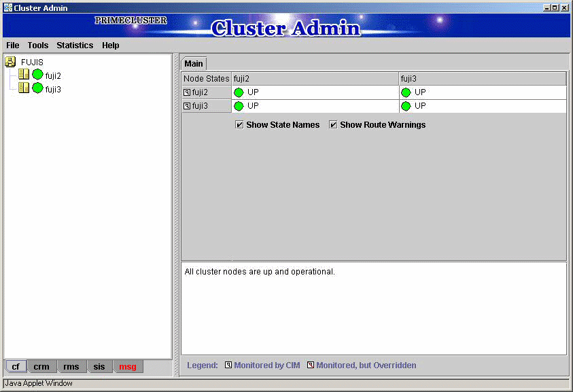Viewport: 573px width, 392px height.
Task: Switch to the red msg tab
Action: tap(128, 366)
